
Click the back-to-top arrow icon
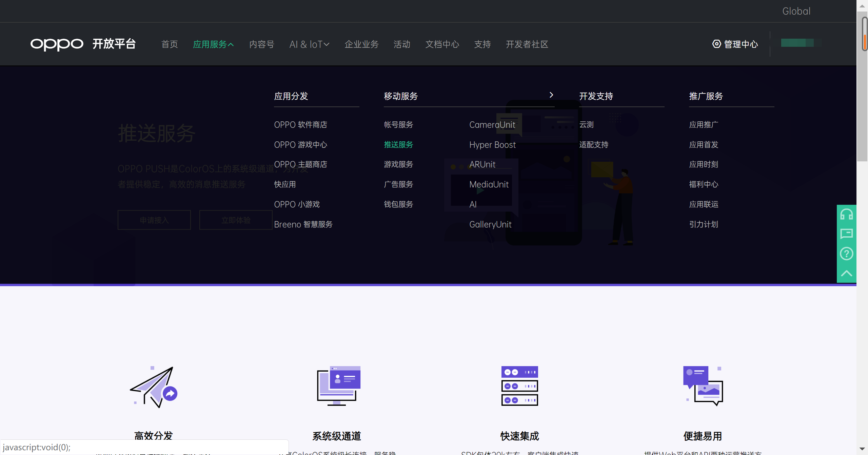(846, 273)
